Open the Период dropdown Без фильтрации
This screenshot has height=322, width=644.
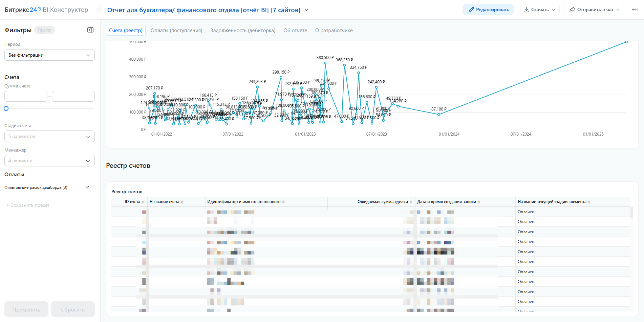[49, 55]
